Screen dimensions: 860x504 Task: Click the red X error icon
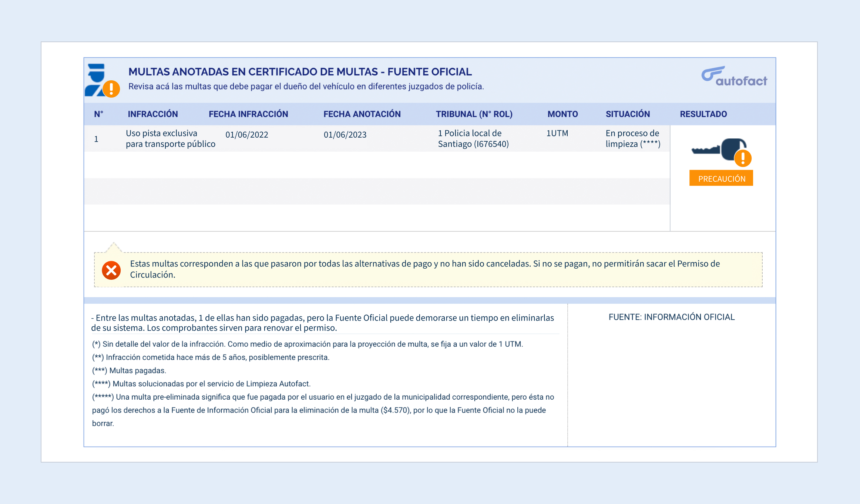[x=111, y=270]
